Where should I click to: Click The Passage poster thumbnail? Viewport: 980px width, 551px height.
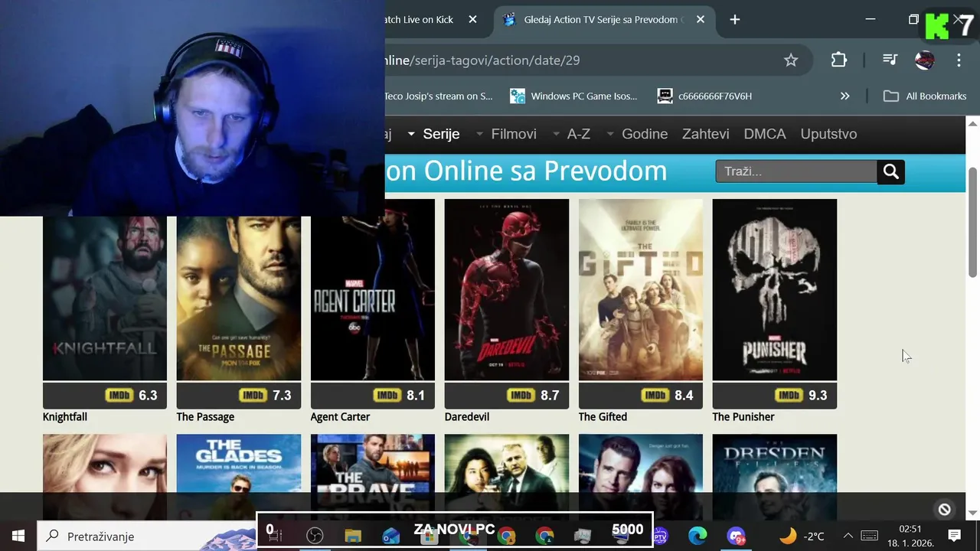pyautogui.click(x=239, y=298)
